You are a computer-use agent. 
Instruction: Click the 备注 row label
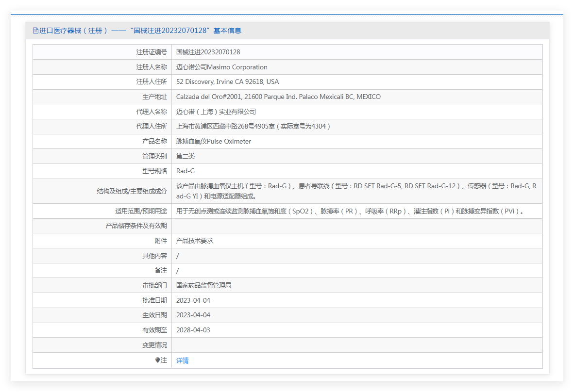coord(161,270)
